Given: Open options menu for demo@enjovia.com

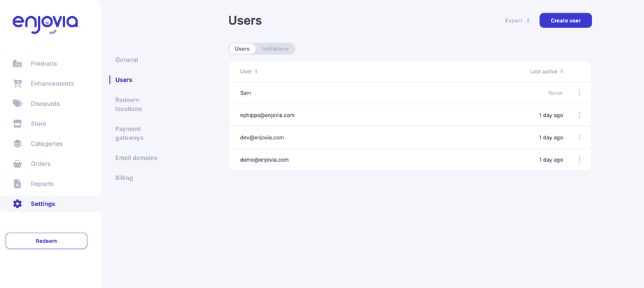Looking at the screenshot, I should (580, 160).
